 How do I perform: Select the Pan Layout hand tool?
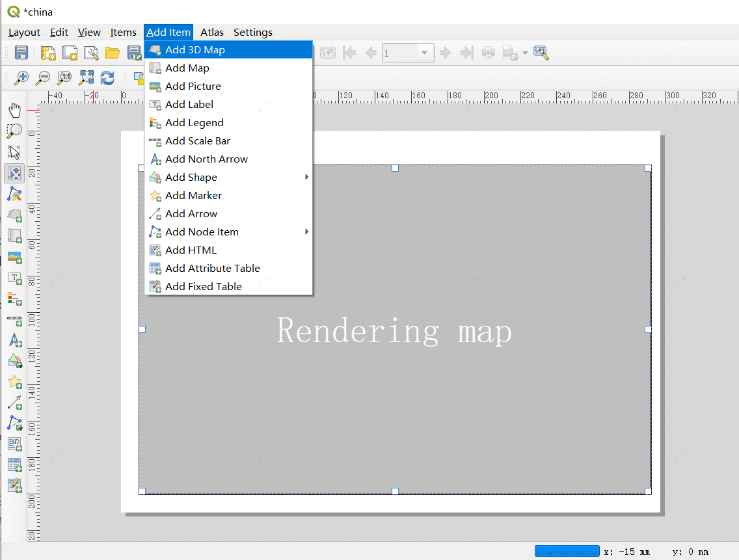coord(14,110)
